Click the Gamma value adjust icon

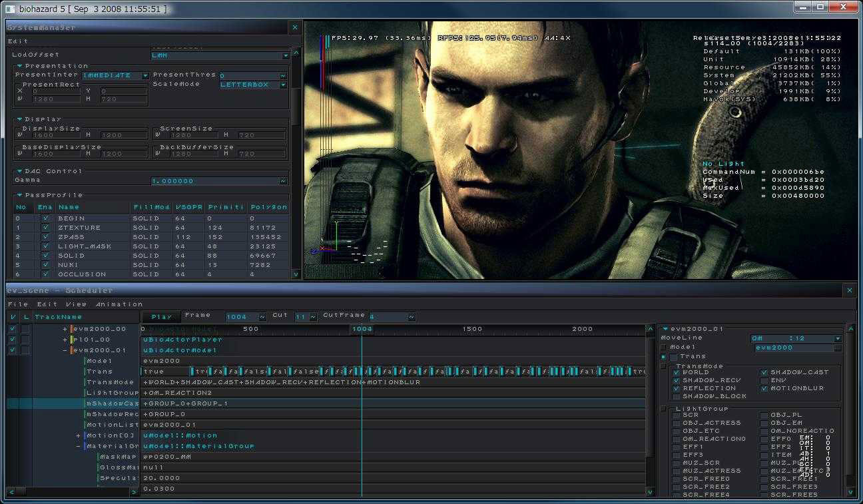tap(283, 181)
